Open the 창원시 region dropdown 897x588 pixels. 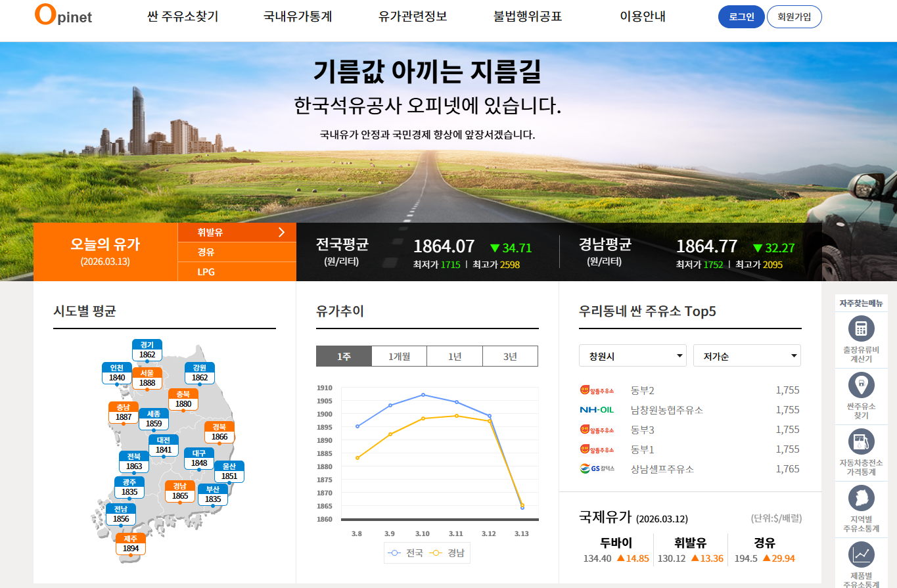(x=632, y=355)
